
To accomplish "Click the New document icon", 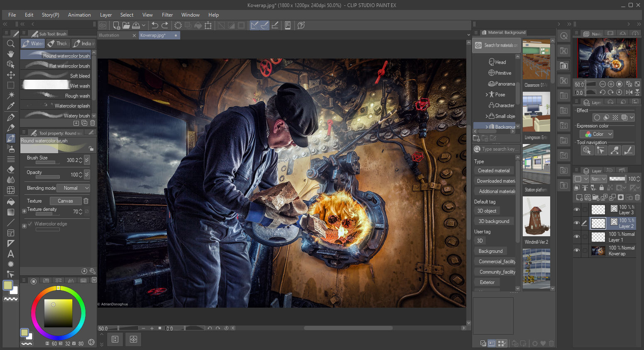I will pyautogui.click(x=117, y=25).
